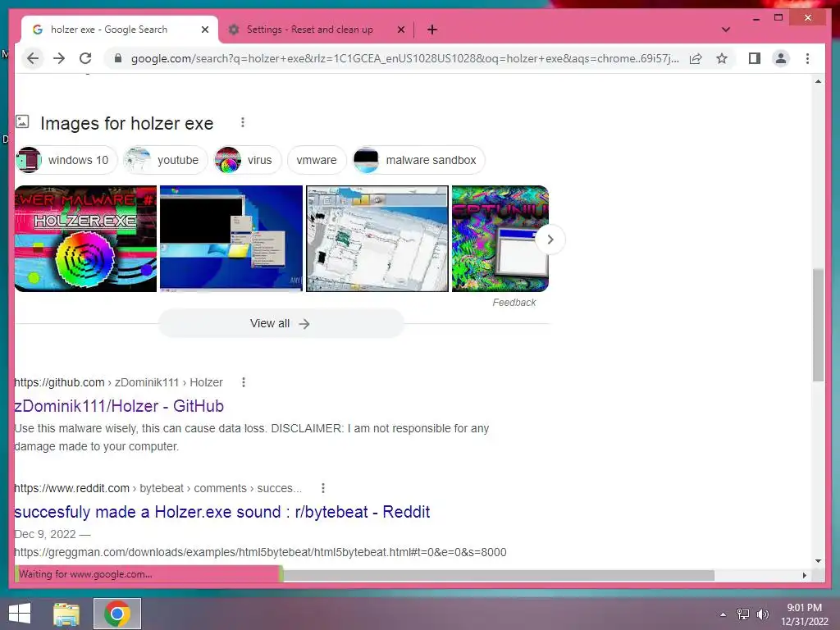Click the scroll up arrow

(818, 81)
